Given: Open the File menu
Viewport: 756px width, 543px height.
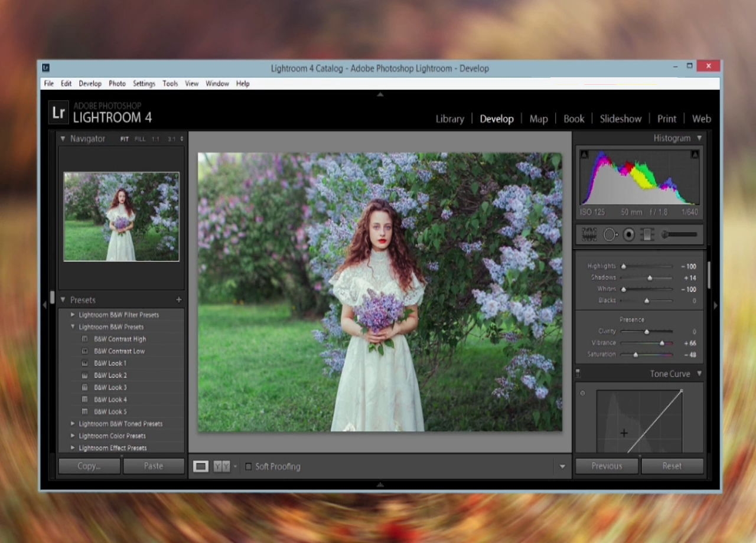Looking at the screenshot, I should [x=49, y=84].
